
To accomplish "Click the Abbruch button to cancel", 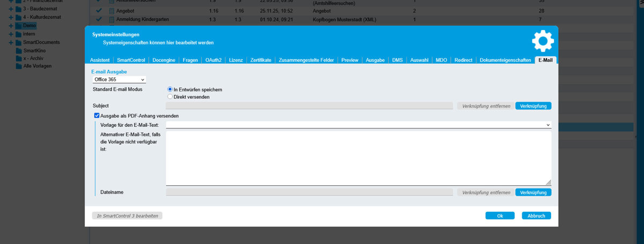I will click(x=536, y=216).
